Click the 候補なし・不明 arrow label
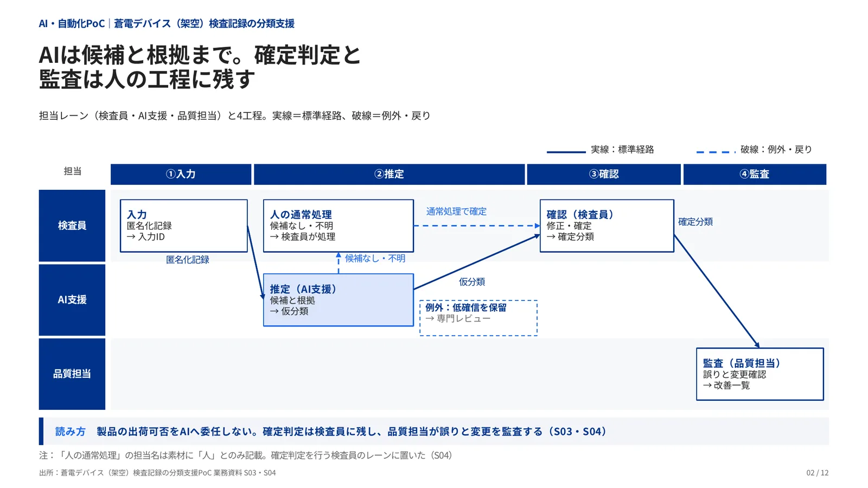The width and height of the screenshot is (868, 488). (x=375, y=259)
